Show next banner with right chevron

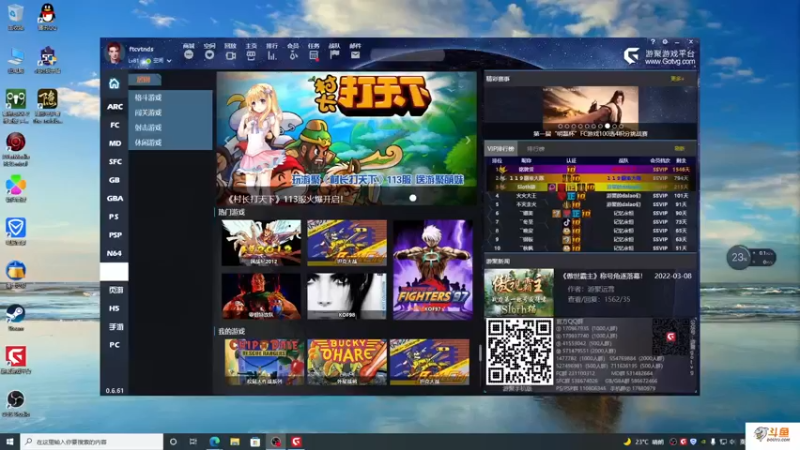[x=468, y=139]
